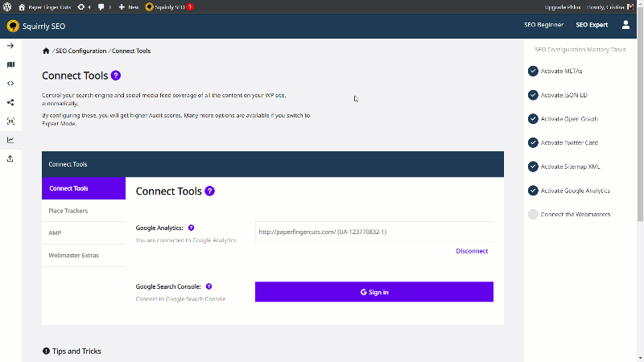Visit the Paper Finger Cuts site link
This screenshot has height=362, width=644.
click(x=45, y=7)
